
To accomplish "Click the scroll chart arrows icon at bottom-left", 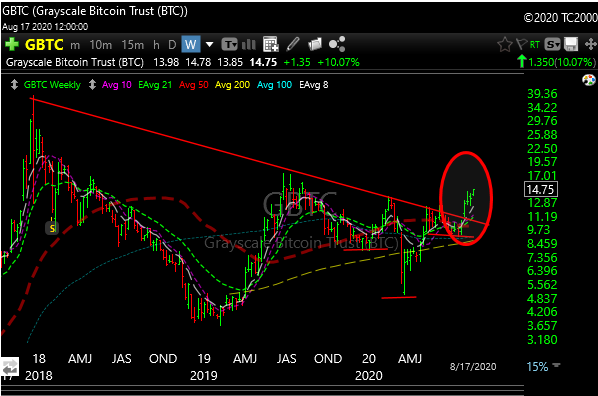I will coord(10,367).
